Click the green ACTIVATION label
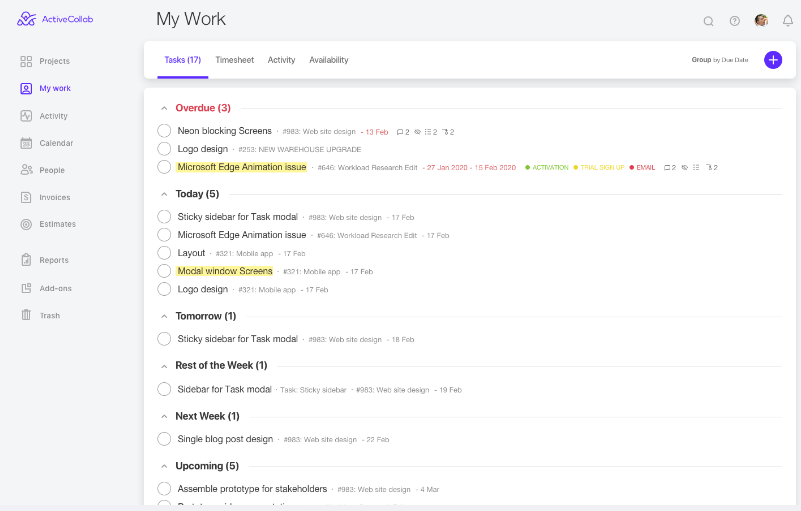 (x=549, y=167)
